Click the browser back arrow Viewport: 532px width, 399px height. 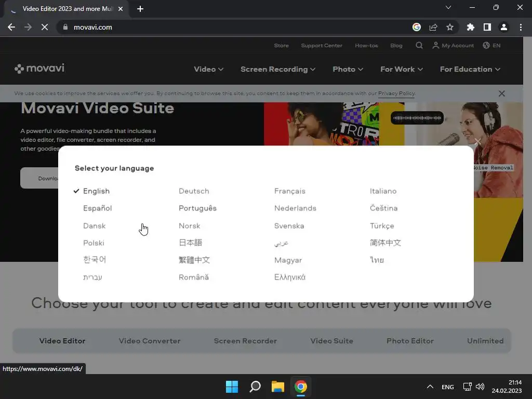coord(11,27)
